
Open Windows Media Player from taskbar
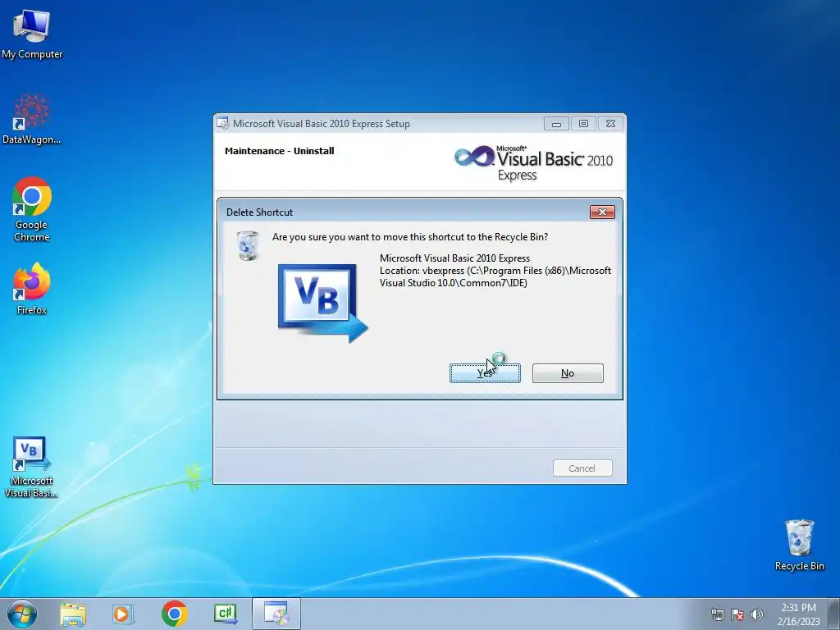coord(123,614)
